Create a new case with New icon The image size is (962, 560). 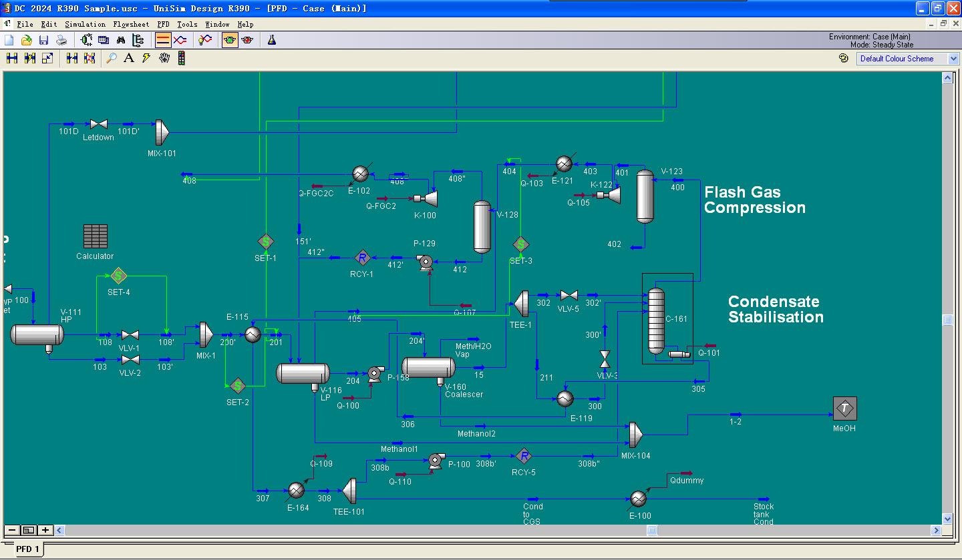point(9,40)
